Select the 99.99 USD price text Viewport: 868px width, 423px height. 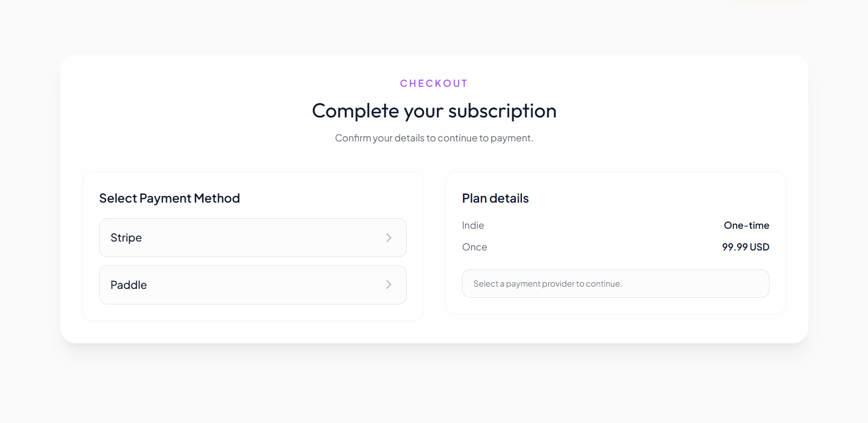(x=745, y=247)
